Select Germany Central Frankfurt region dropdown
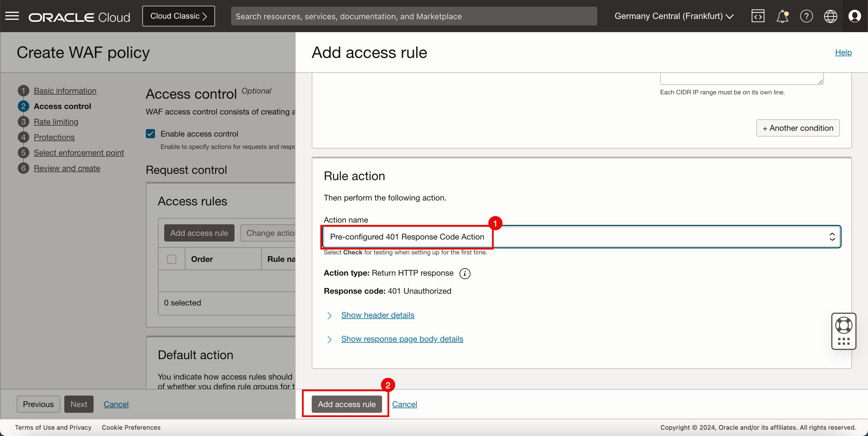Image resolution: width=868 pixels, height=436 pixels. click(x=673, y=16)
